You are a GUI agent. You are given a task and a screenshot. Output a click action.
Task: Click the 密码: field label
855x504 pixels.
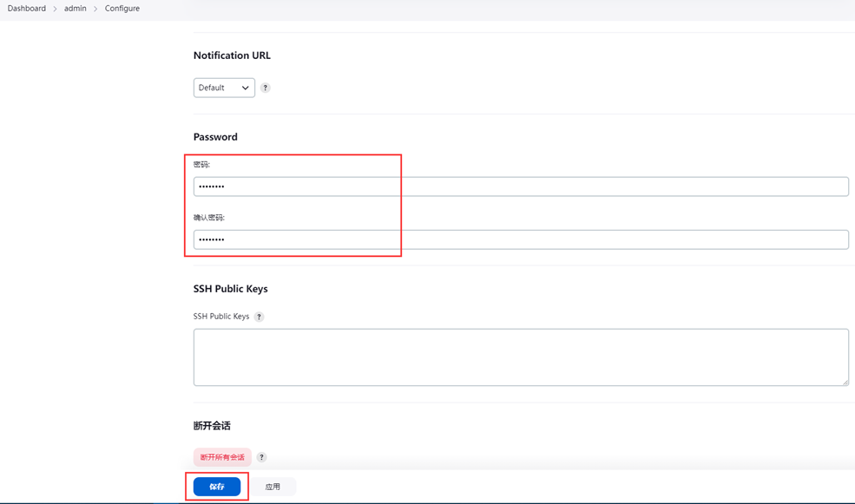point(201,165)
